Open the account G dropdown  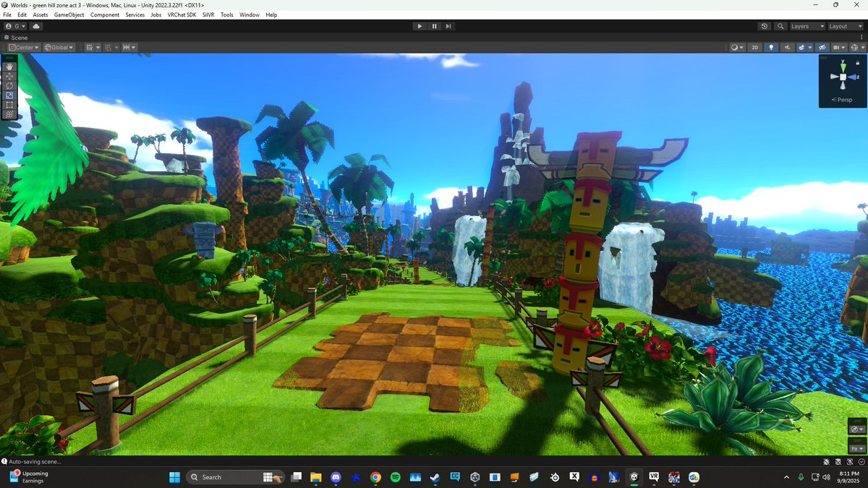pos(15,26)
